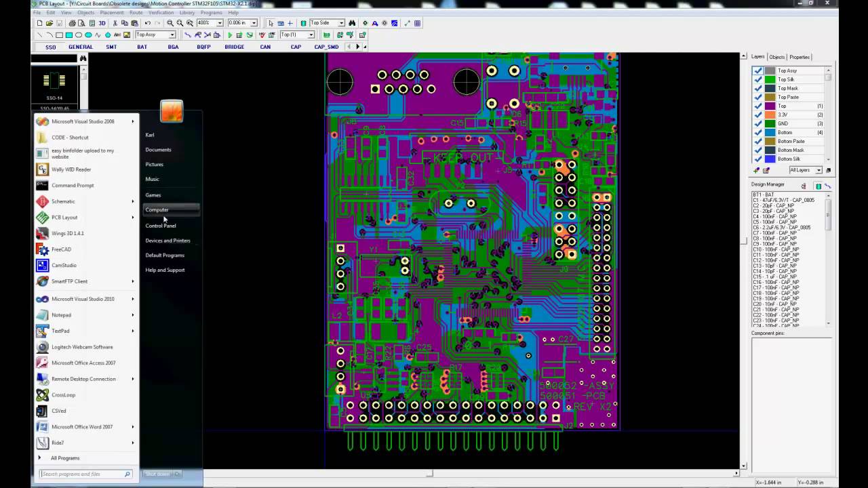Toggle visibility of the Top Assy layer
Viewport: 868px width, 488px height.
click(758, 70)
